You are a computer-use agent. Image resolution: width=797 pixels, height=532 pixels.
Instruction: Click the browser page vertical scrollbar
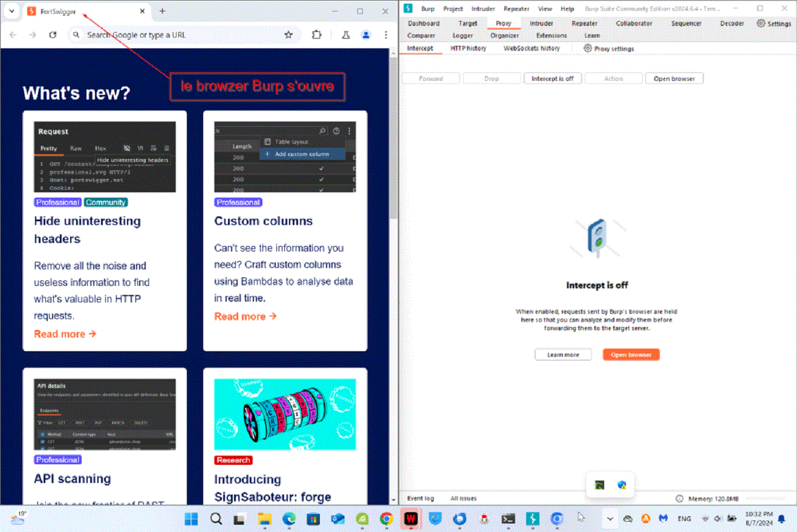pos(393,181)
